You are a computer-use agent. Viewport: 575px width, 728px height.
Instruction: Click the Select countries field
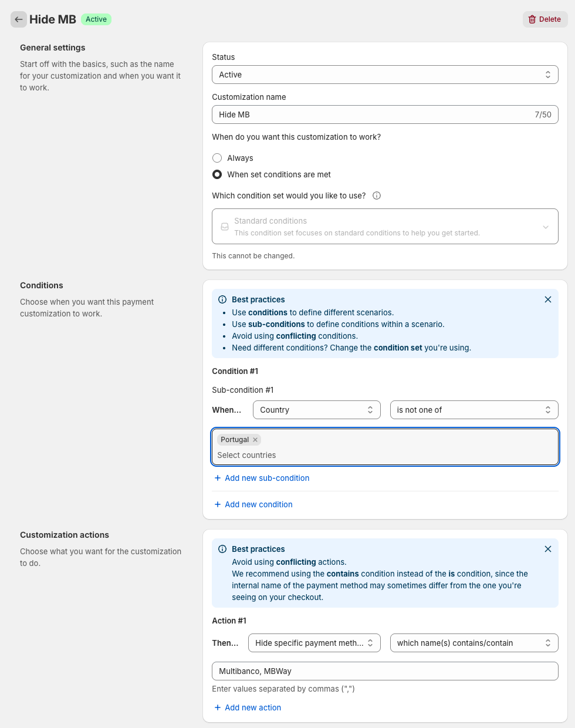(385, 455)
